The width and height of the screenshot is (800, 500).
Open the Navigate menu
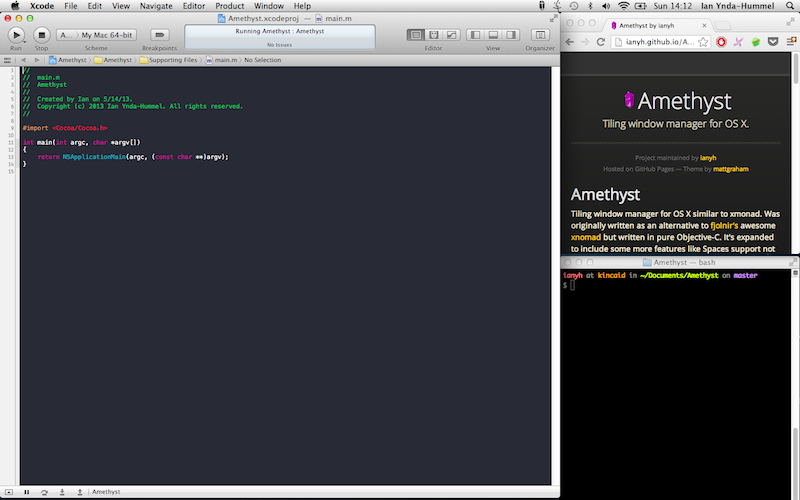[x=156, y=6]
